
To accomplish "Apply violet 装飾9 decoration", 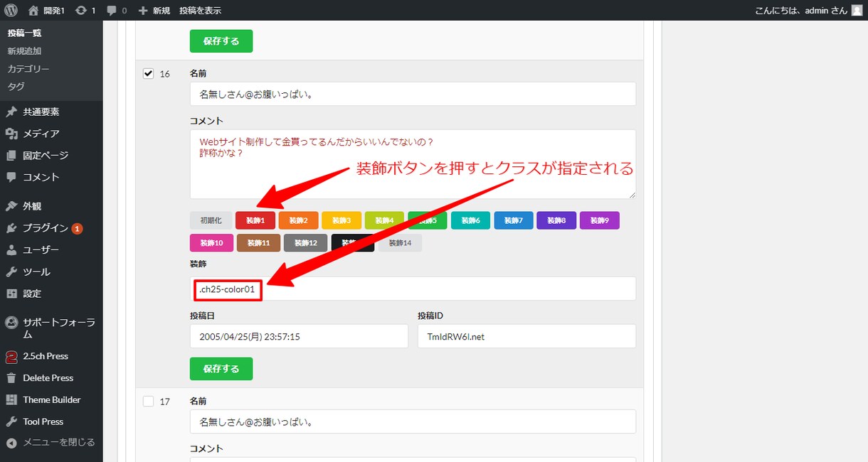I will (600, 220).
